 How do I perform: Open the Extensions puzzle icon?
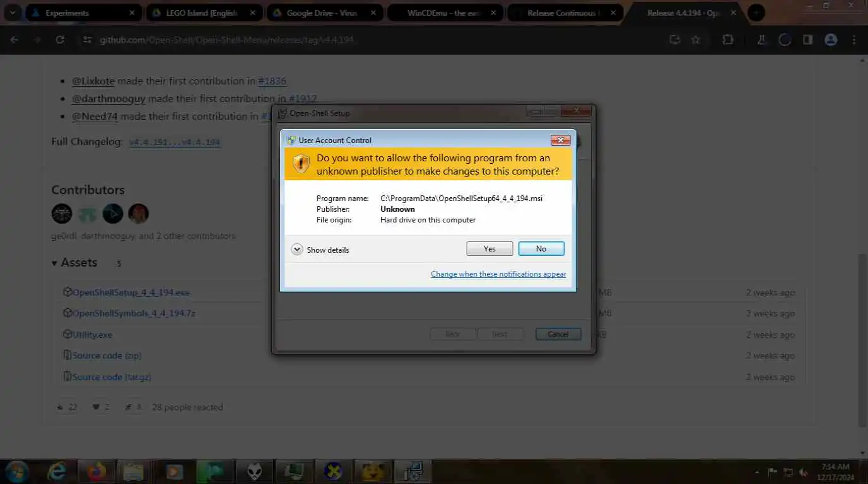[727, 40]
